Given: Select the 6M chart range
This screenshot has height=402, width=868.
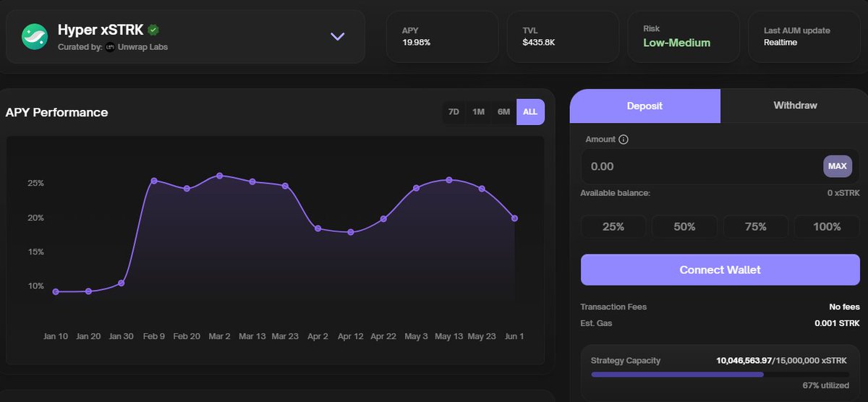Looking at the screenshot, I should (x=503, y=112).
